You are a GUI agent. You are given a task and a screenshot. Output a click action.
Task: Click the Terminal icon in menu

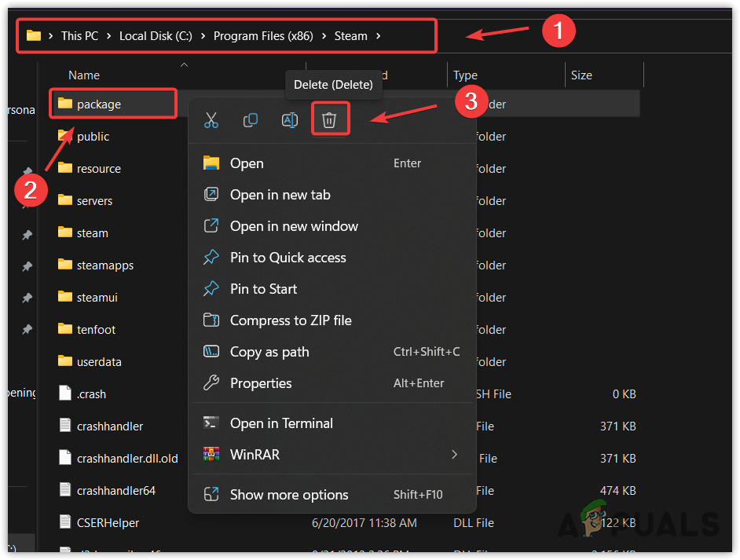211,423
